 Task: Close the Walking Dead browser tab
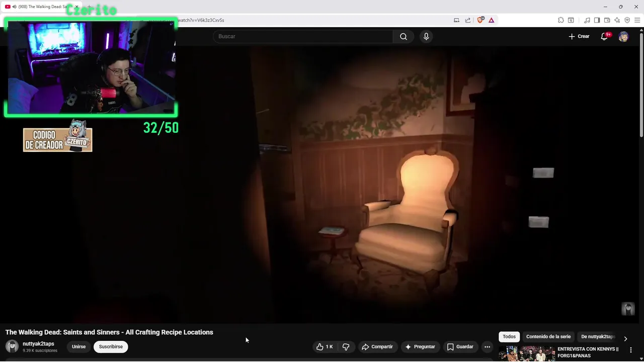coord(76,7)
